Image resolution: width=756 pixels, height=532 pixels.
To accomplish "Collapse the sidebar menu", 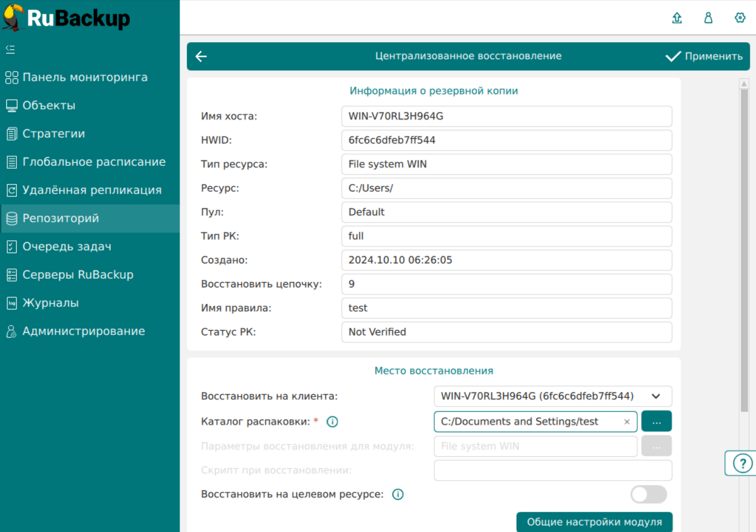I will pos(10,50).
